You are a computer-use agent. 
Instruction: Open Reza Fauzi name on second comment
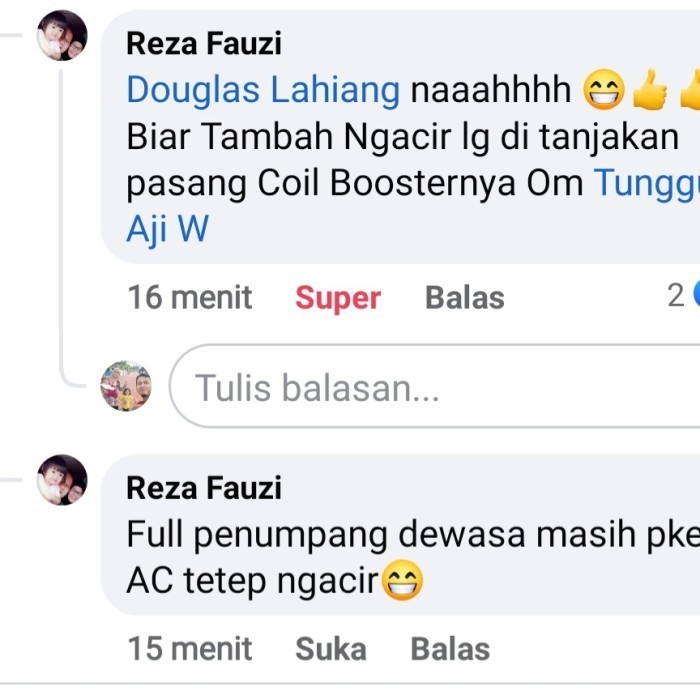tap(204, 488)
